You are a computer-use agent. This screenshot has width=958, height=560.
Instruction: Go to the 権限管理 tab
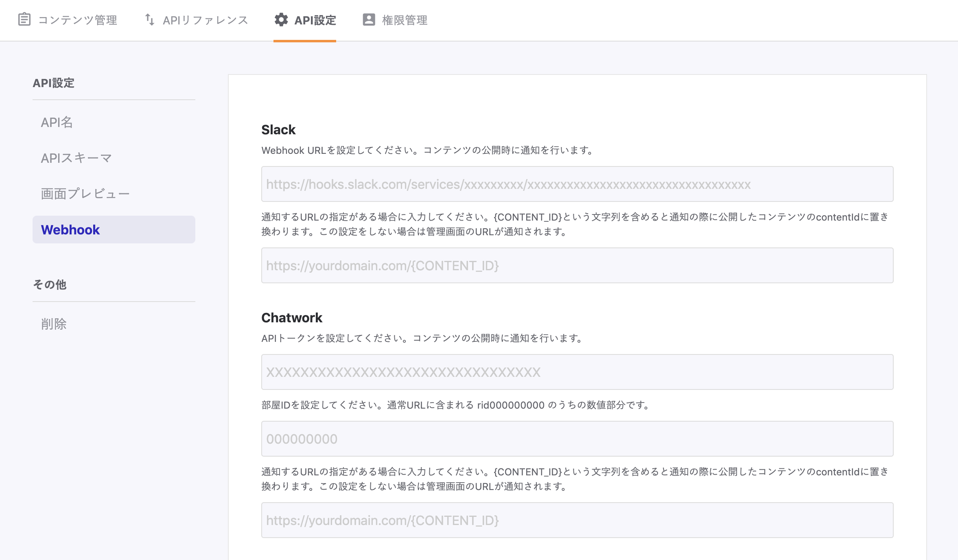click(405, 20)
